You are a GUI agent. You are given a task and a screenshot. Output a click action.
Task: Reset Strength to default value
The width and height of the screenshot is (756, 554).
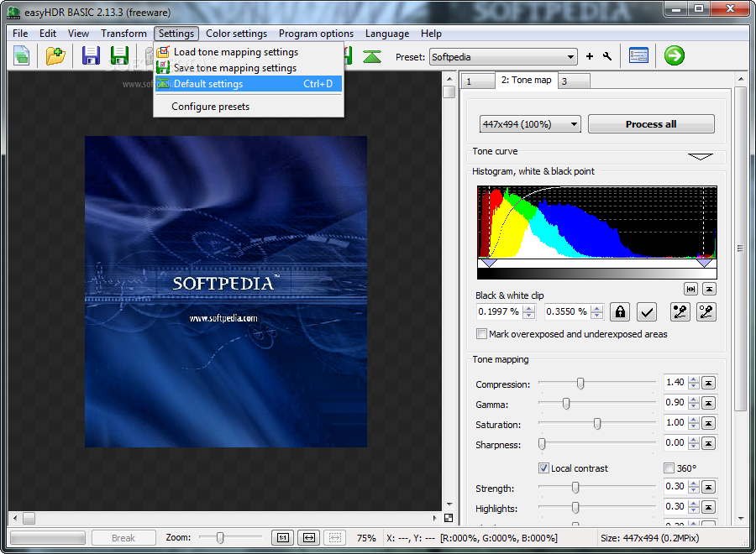[708, 487]
